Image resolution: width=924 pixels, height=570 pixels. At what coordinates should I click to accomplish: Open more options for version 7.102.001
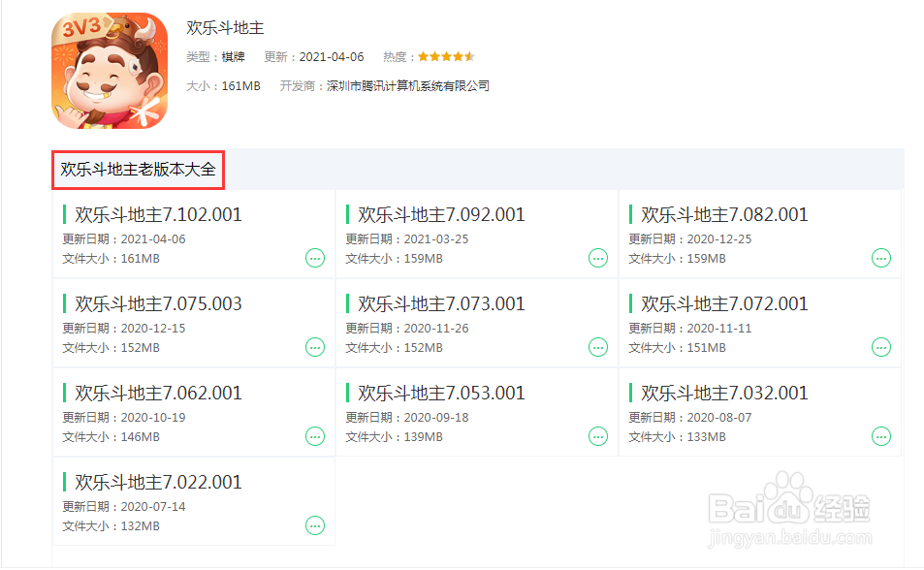[315, 258]
